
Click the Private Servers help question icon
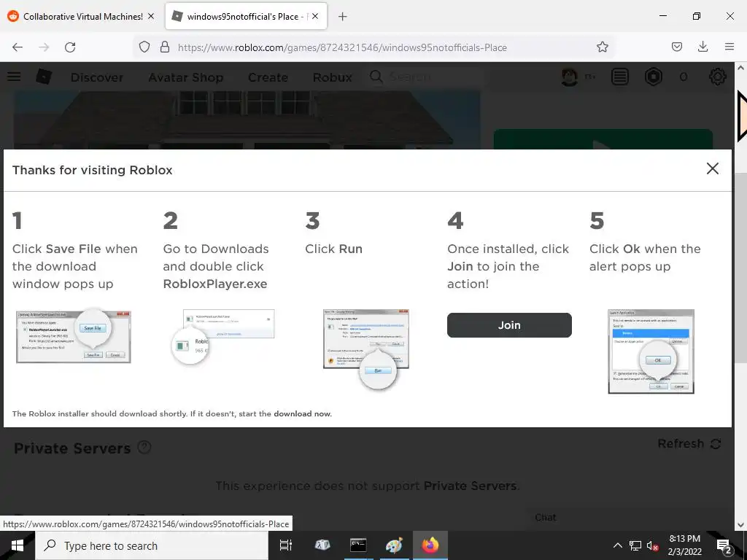coord(144,447)
